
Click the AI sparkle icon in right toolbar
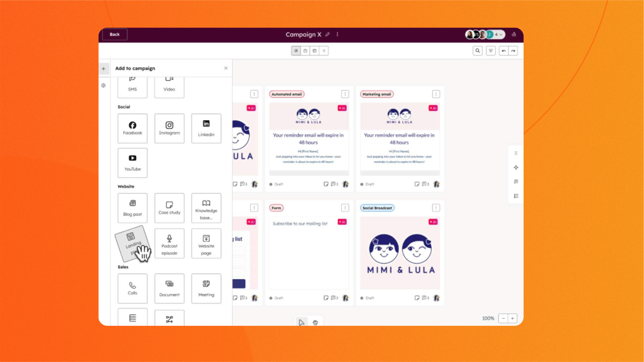click(x=516, y=167)
